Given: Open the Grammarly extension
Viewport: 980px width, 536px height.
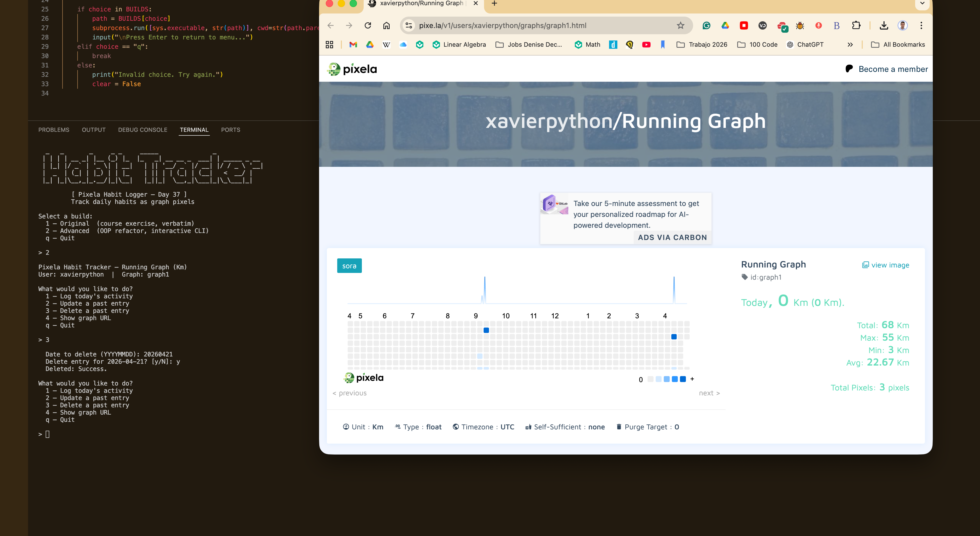Looking at the screenshot, I should click(707, 25).
